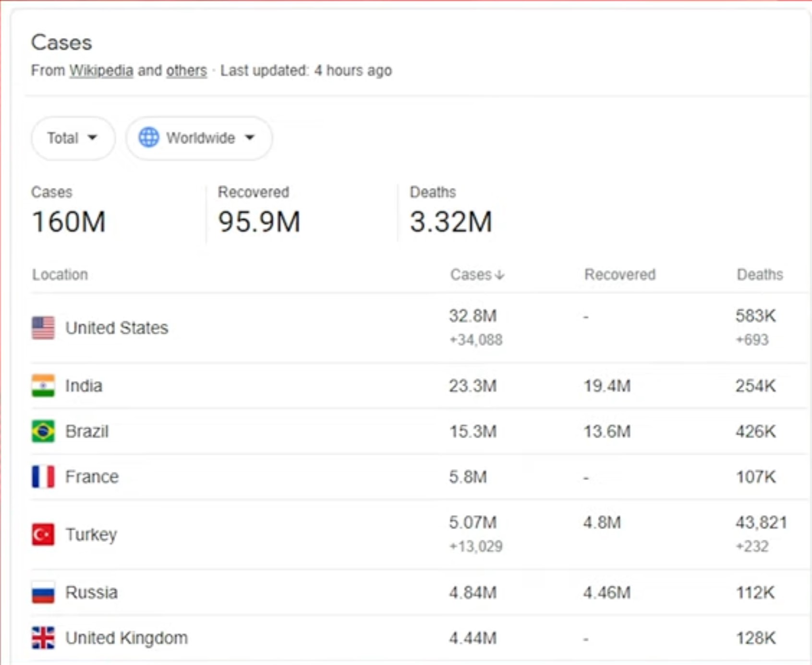Sort by the Recovered column header
The image size is (812, 665).
(x=619, y=275)
